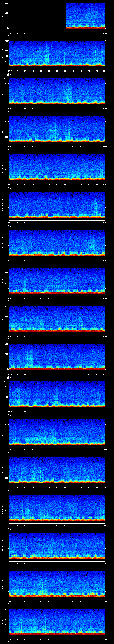Click the 22:25:00 time axis label
Screen dimensions: 114x644
[x=9, y=639]
